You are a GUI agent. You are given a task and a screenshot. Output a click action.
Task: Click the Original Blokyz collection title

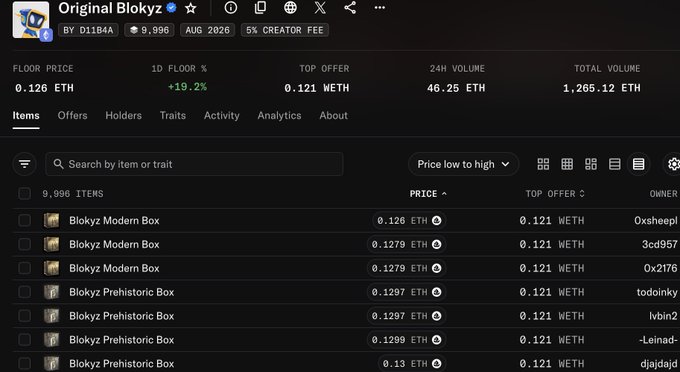[x=110, y=8]
